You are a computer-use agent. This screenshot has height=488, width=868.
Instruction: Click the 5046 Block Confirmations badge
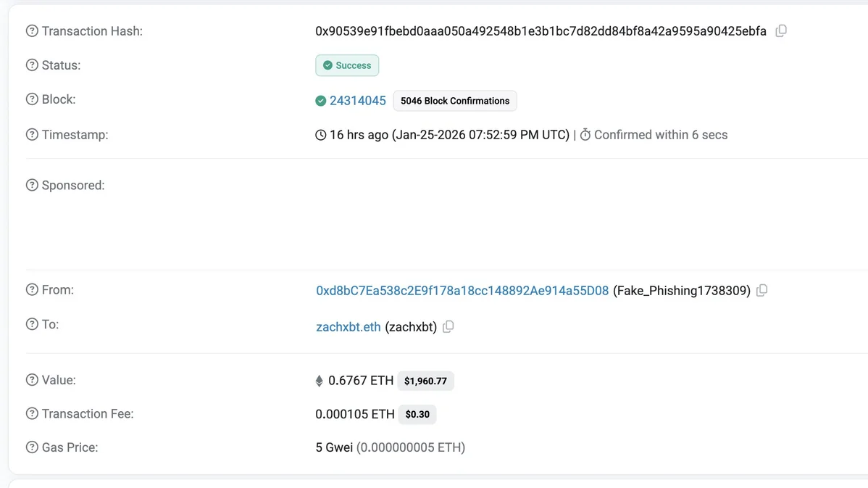pos(455,101)
